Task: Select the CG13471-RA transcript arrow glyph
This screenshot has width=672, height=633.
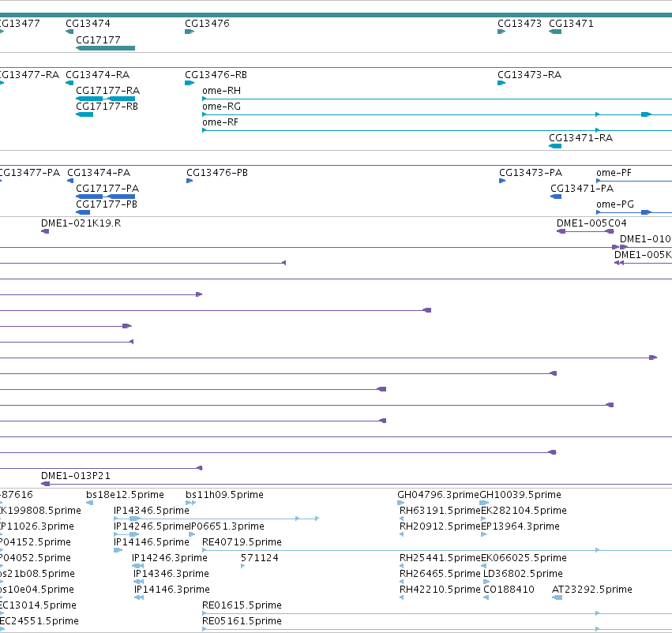Action: tap(555, 147)
